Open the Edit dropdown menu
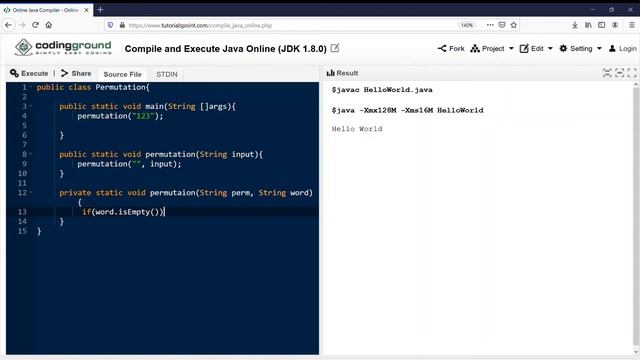The width and height of the screenshot is (640, 360). (536, 49)
